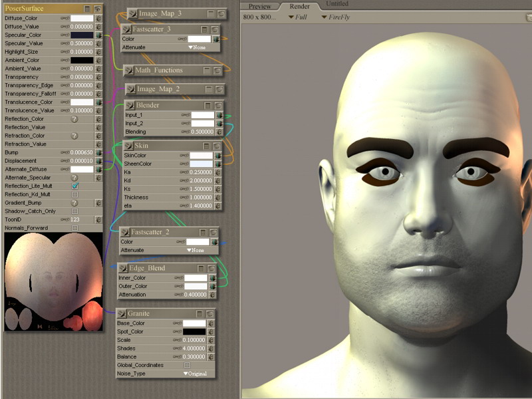532x399 pixels.
Task: Open the Noise_Type dropdown set to Original
Action: coord(194,374)
